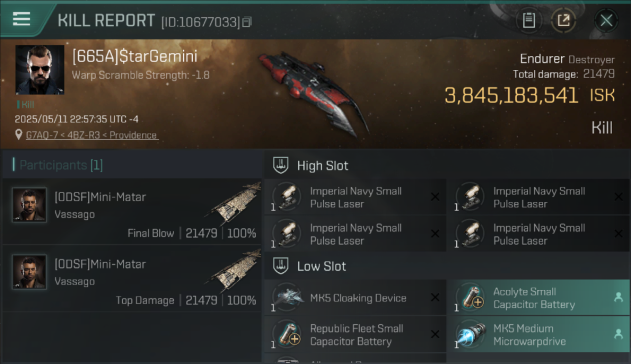The image size is (631, 364).
Task: Click the share export icon
Action: 564,20
